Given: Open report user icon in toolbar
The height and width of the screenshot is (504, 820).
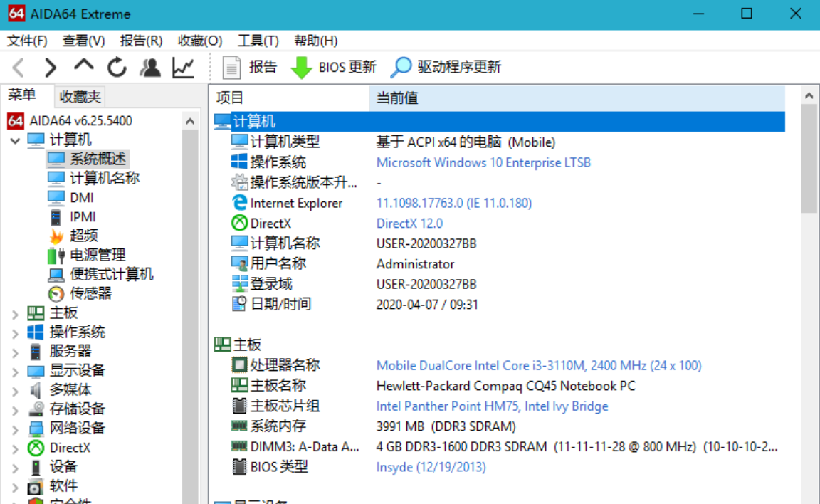Looking at the screenshot, I should click(150, 68).
